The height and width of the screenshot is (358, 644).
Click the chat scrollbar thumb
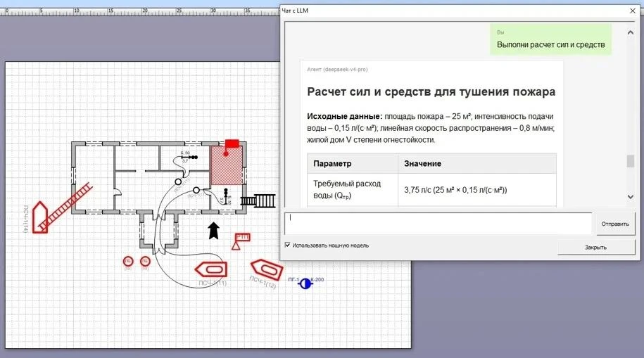click(631, 161)
